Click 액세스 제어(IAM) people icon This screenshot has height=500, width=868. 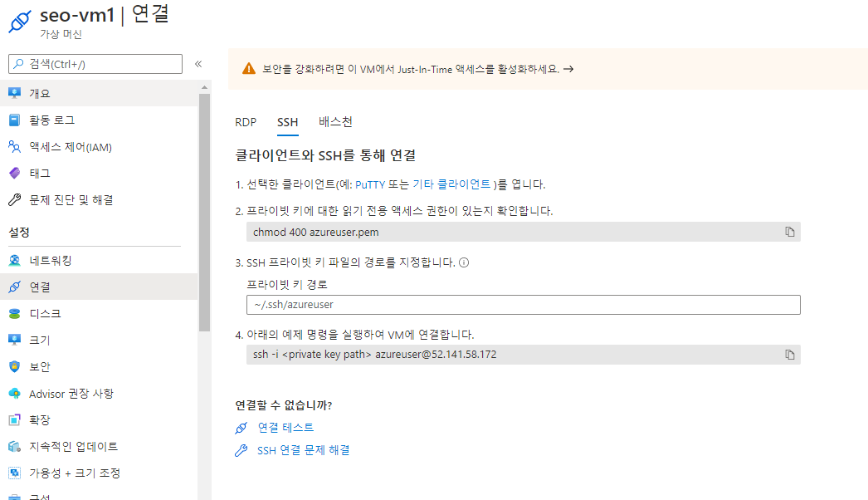coord(15,146)
